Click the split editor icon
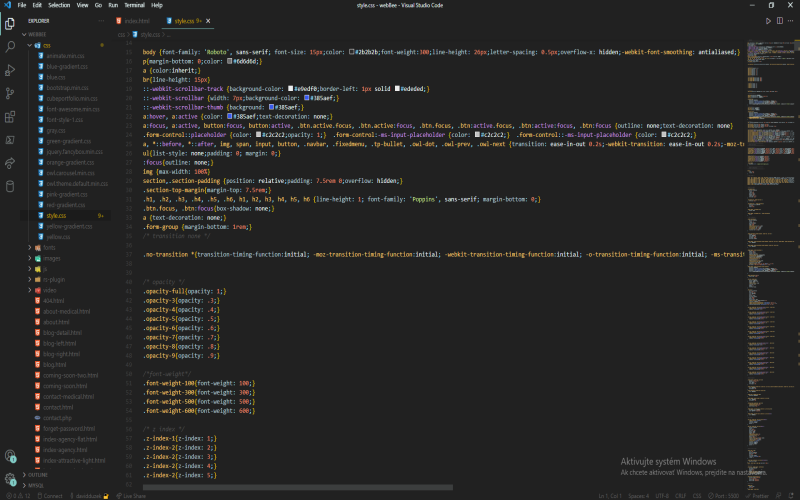This screenshot has height=500, width=800. tap(780, 21)
